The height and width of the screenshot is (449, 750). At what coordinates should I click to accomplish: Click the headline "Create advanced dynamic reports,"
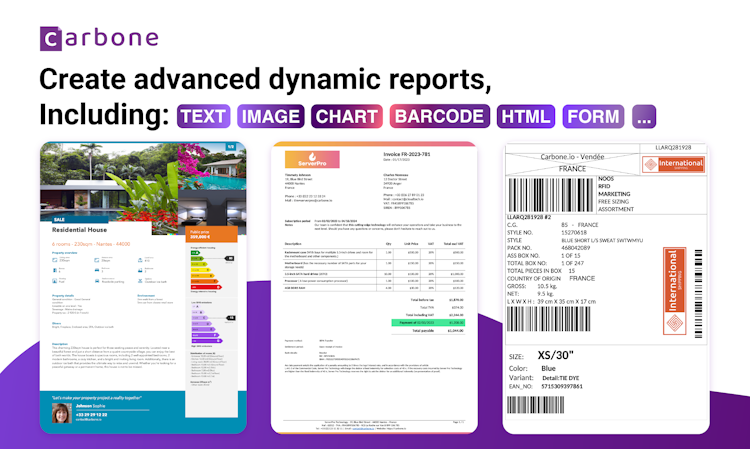point(265,79)
